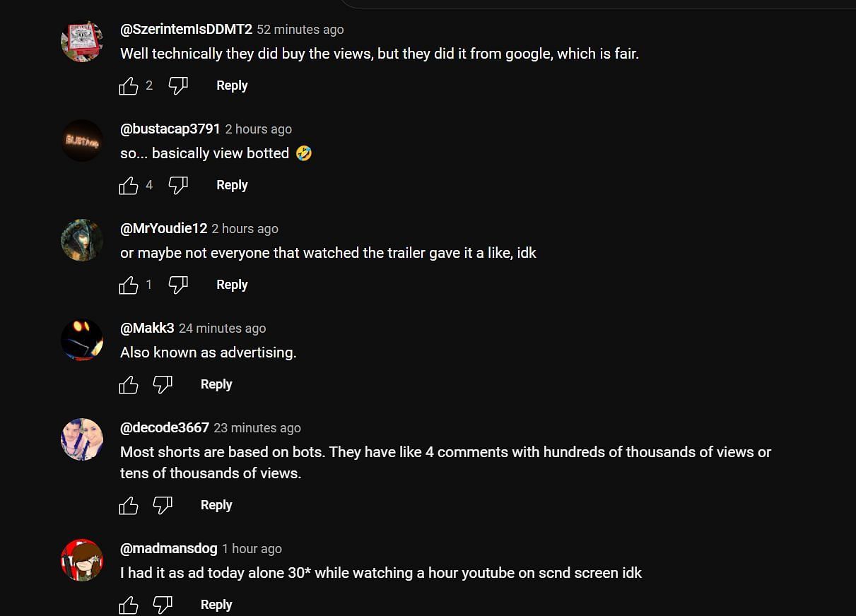The width and height of the screenshot is (856, 616).
Task: Reply to @Makk3's comment
Action: (216, 384)
